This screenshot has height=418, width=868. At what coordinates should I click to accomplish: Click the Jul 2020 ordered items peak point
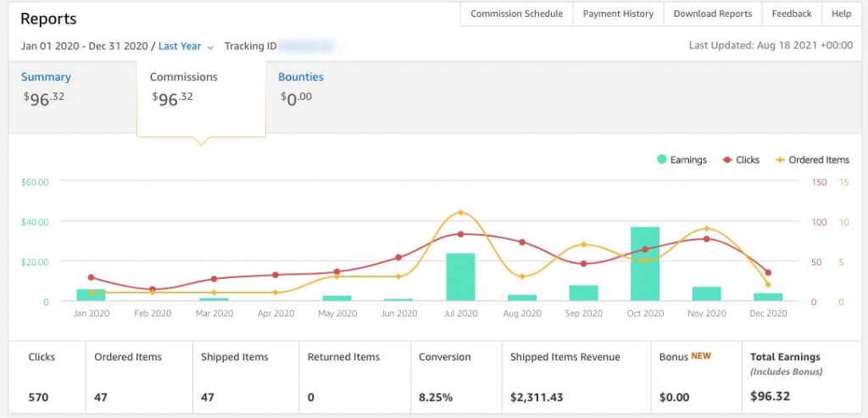[x=460, y=212]
